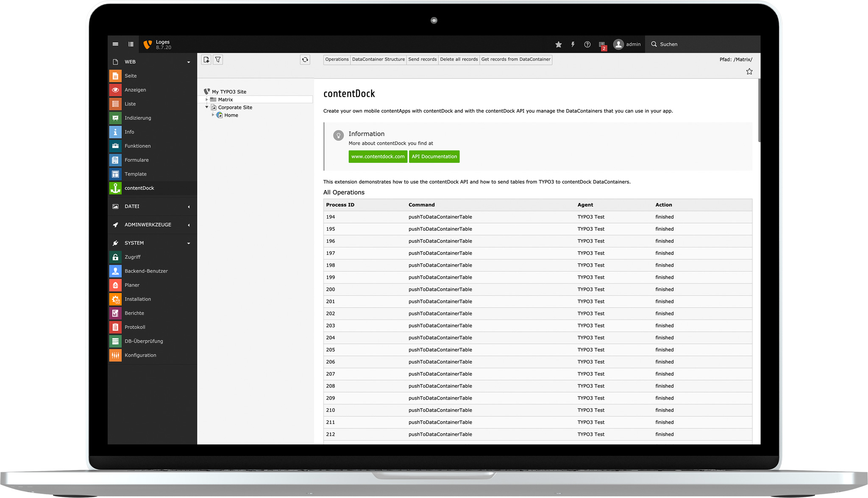868x498 pixels.
Task: Click TYPO3 Test agent in row 200
Action: (591, 290)
